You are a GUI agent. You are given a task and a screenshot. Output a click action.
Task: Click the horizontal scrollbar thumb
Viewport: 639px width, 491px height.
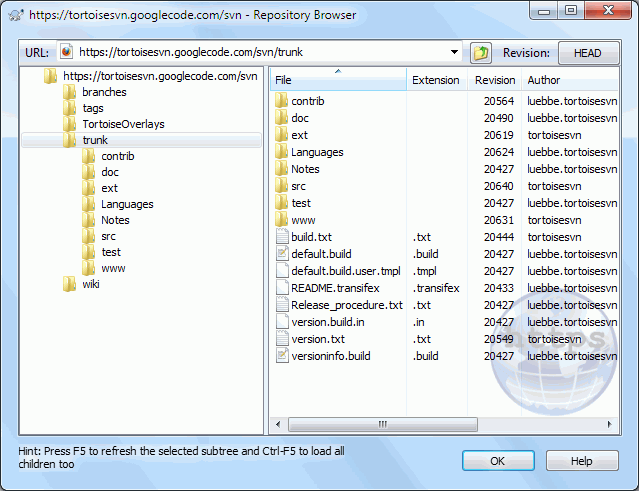click(x=382, y=424)
